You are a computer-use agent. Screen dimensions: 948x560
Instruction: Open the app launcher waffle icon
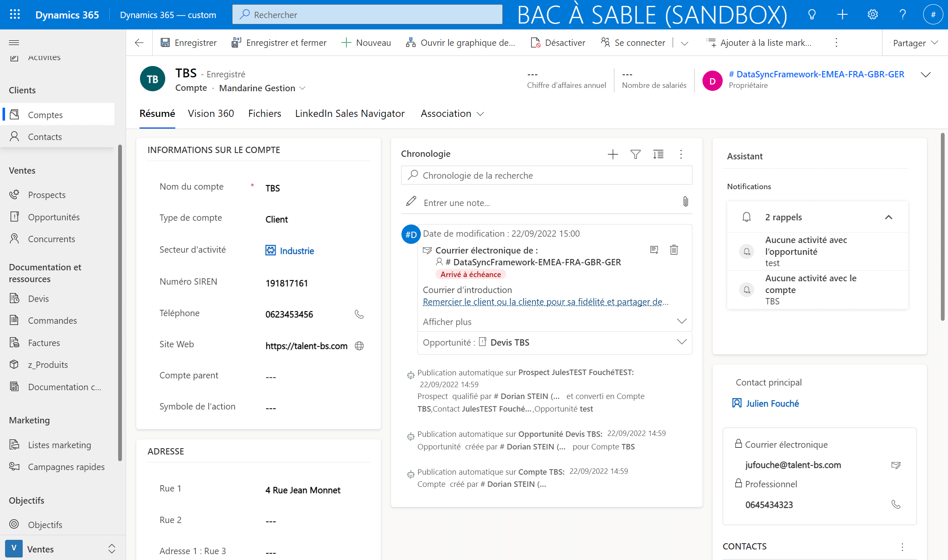pos(15,15)
